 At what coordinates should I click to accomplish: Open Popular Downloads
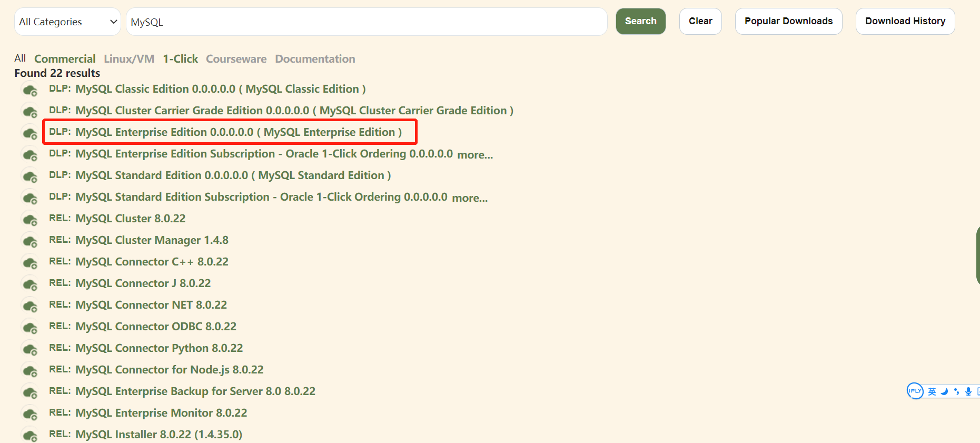coord(788,21)
